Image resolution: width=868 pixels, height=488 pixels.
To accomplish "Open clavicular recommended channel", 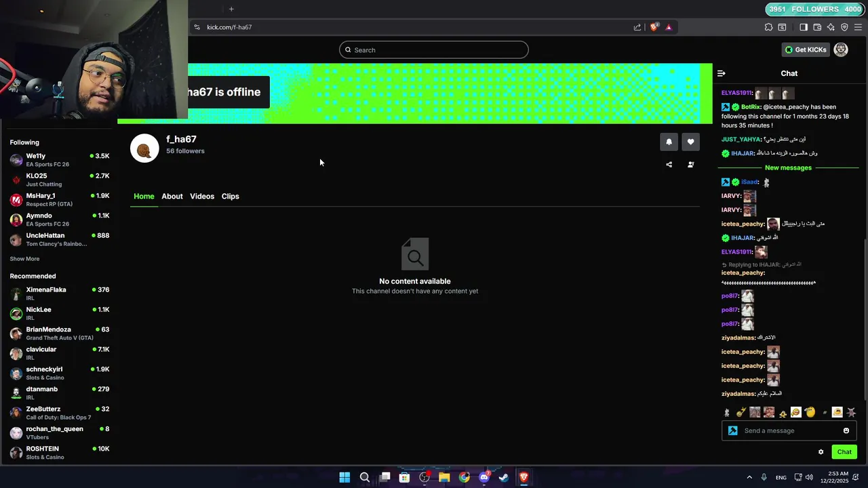I will 60,353.
